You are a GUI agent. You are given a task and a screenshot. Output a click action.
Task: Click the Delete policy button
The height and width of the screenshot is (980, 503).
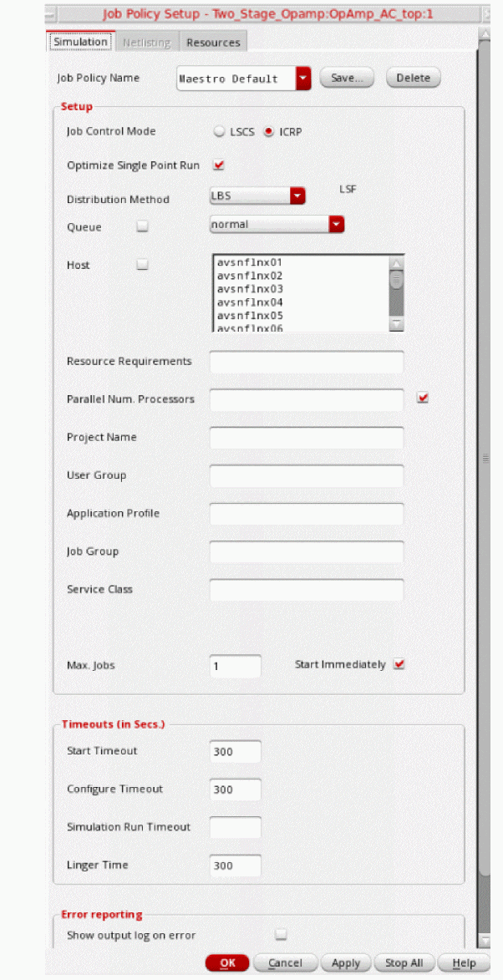click(x=414, y=79)
